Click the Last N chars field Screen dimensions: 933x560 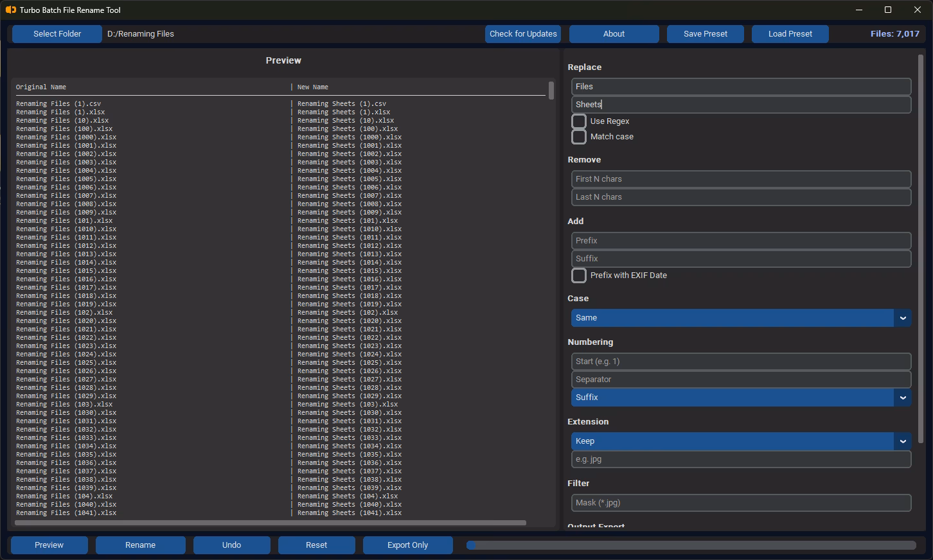pos(741,197)
